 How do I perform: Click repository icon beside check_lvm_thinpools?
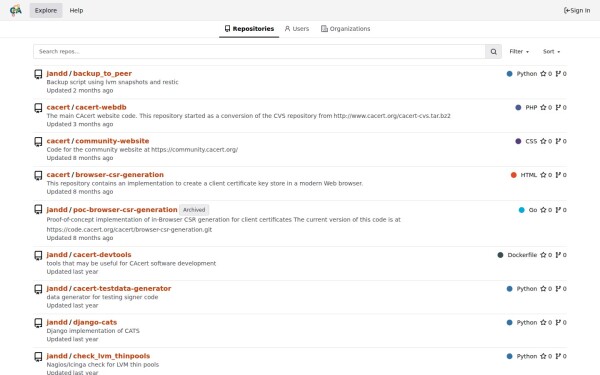[x=38, y=357]
